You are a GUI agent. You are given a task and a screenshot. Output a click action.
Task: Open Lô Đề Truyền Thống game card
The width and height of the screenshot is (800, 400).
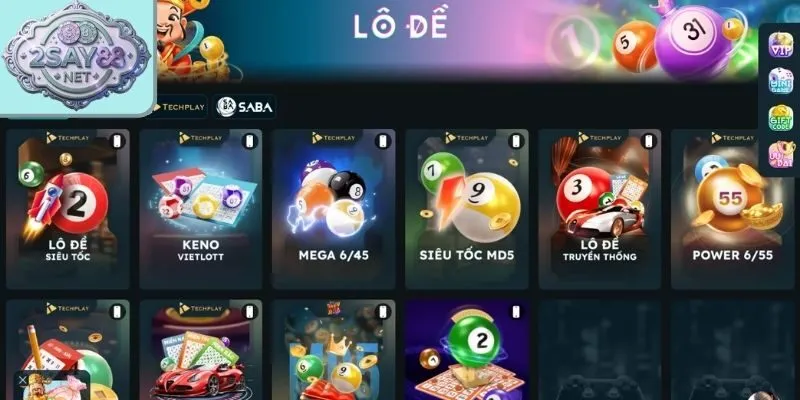point(599,209)
